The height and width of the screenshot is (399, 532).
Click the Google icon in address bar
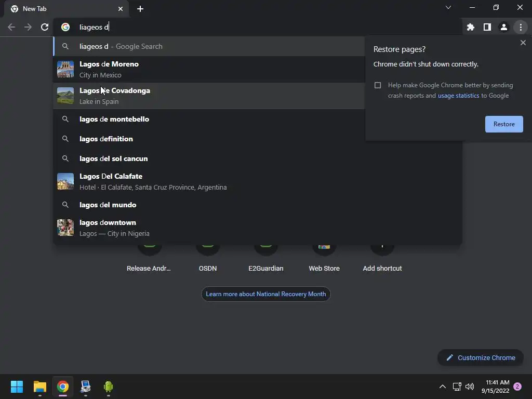coord(65,27)
